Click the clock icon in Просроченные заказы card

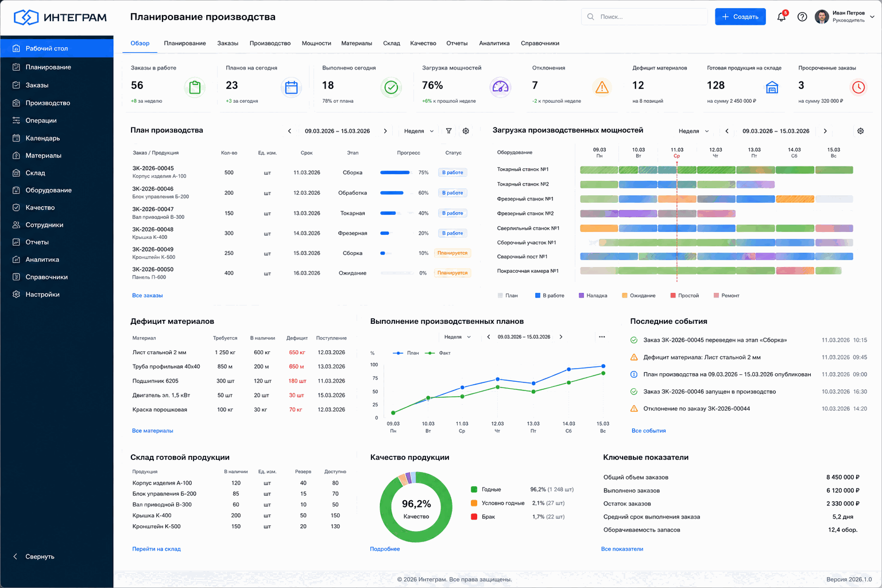click(x=858, y=87)
